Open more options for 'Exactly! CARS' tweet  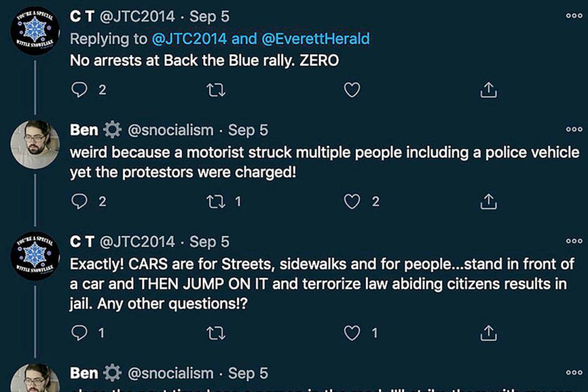(574, 241)
